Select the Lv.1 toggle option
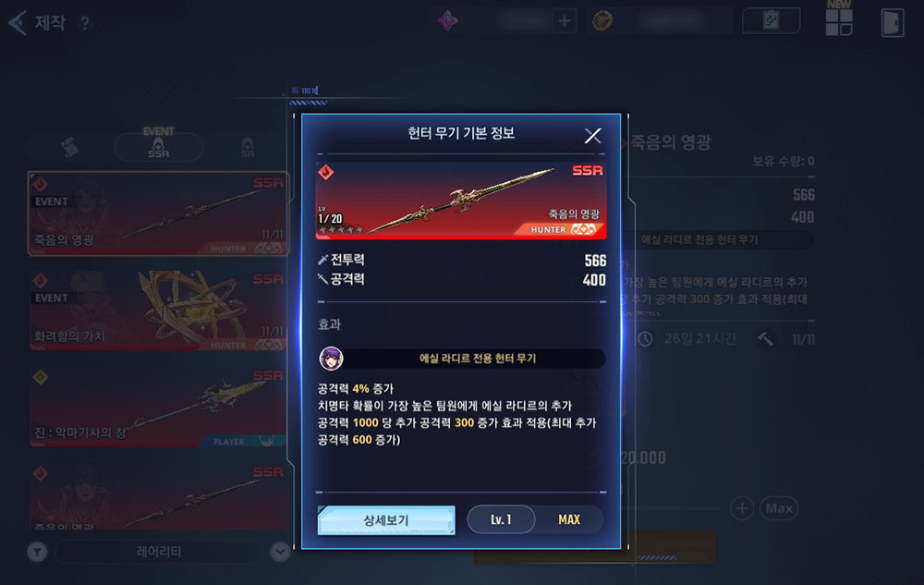Screen dimensions: 924x585 click(x=502, y=519)
